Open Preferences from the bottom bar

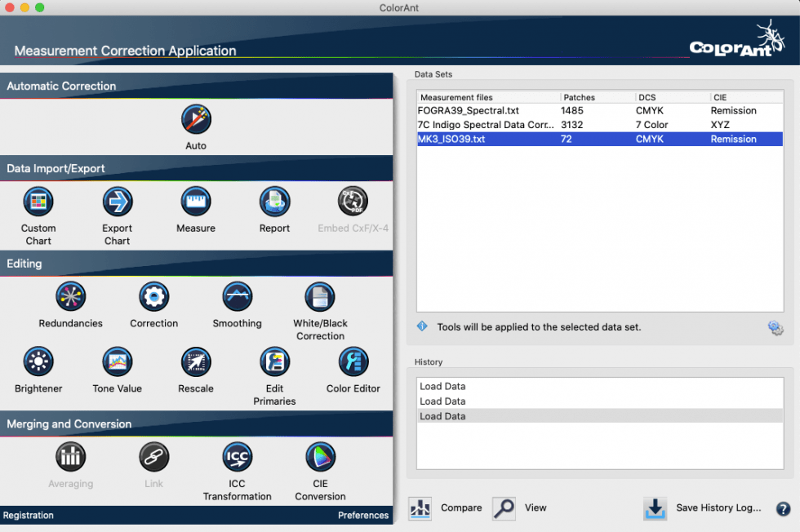coord(363,515)
